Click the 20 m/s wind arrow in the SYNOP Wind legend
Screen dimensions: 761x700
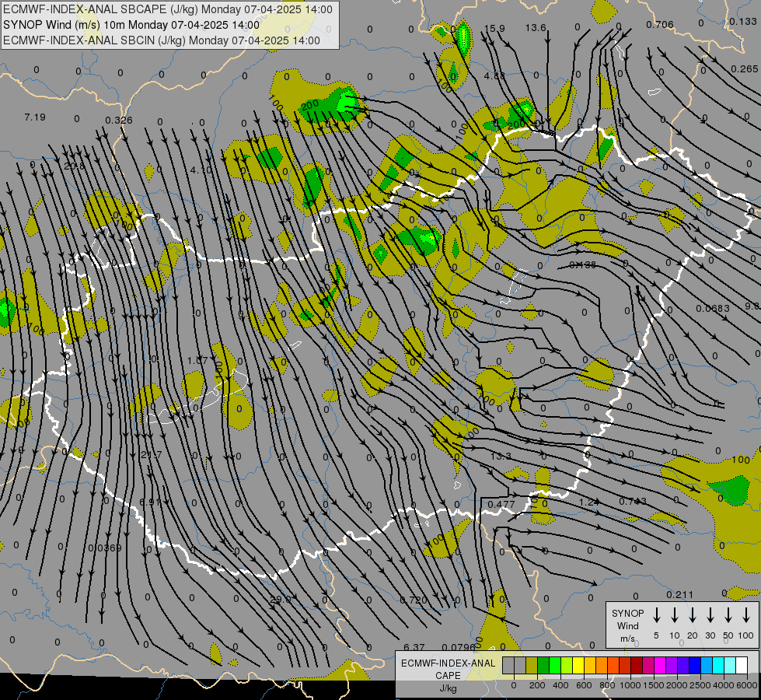pos(692,614)
